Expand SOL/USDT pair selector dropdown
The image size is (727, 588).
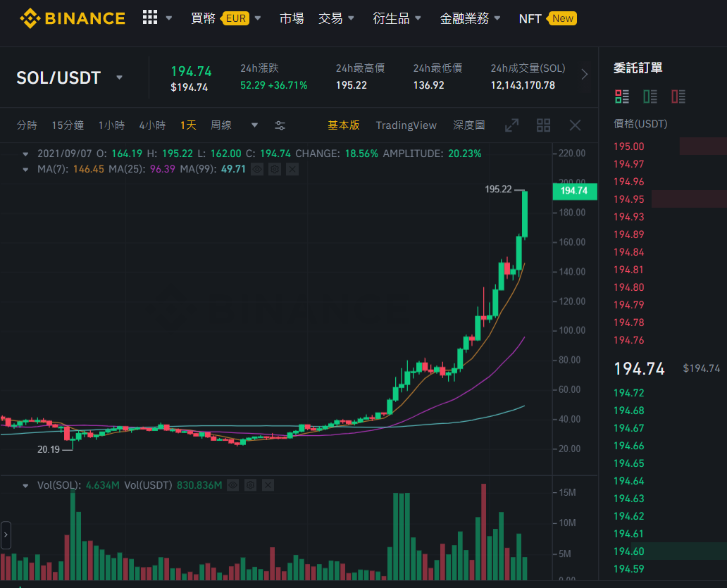click(x=119, y=77)
